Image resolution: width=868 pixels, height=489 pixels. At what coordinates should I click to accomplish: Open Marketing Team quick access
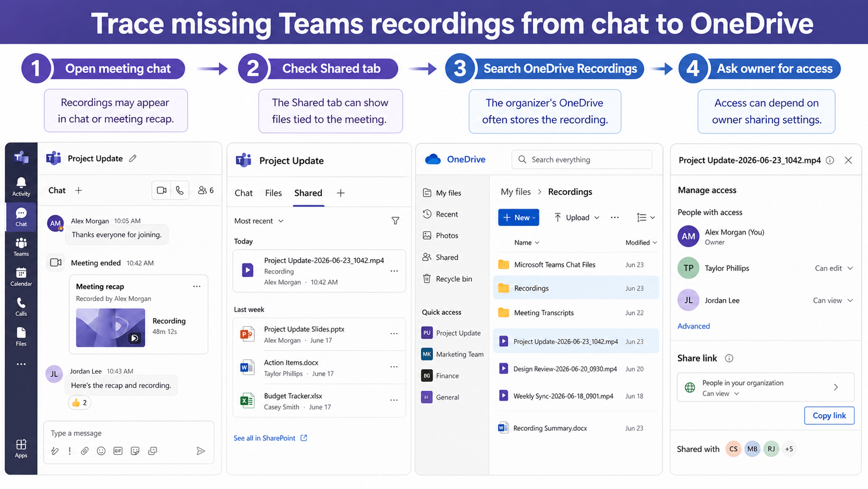(452, 354)
